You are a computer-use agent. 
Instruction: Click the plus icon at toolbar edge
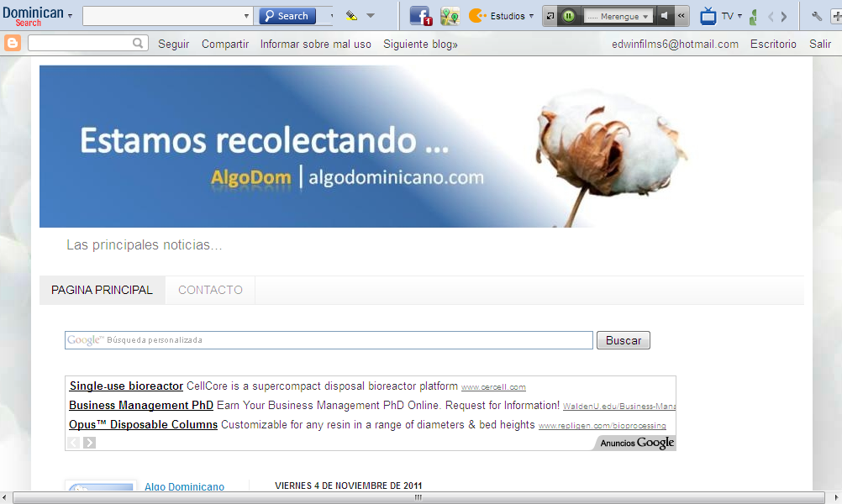coord(837,16)
